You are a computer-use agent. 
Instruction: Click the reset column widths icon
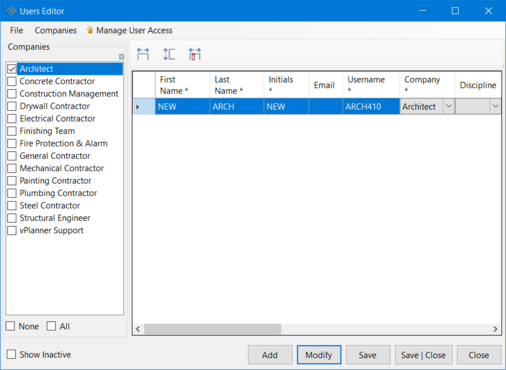(195, 54)
